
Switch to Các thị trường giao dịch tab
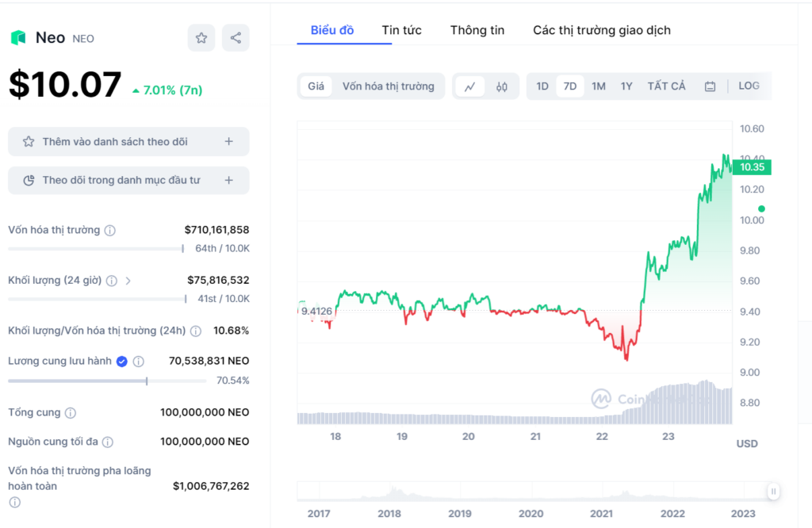(601, 30)
